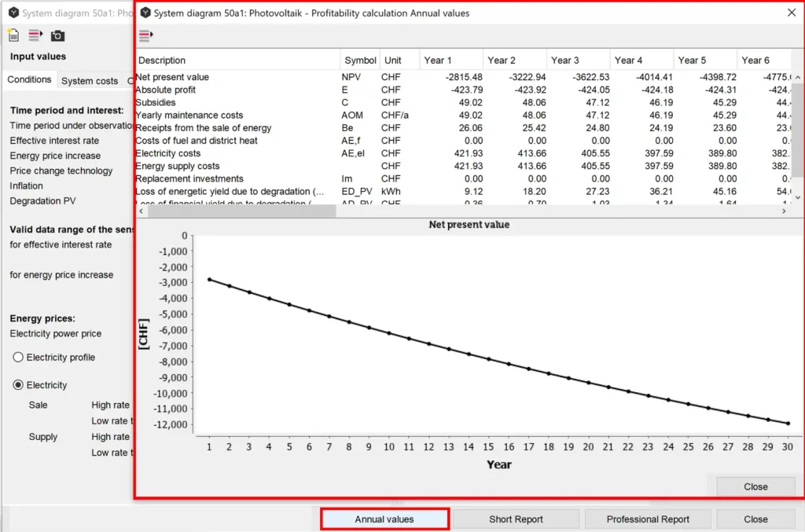This screenshot has height=532, width=805.
Task: Open the System costs tab
Action: [x=89, y=81]
